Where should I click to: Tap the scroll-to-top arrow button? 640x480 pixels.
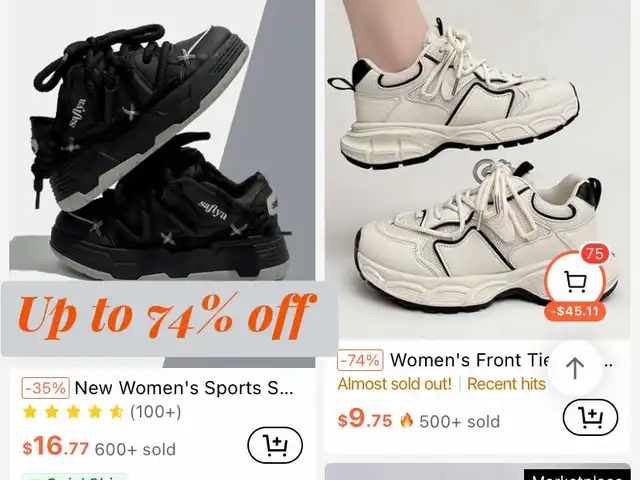[575, 368]
